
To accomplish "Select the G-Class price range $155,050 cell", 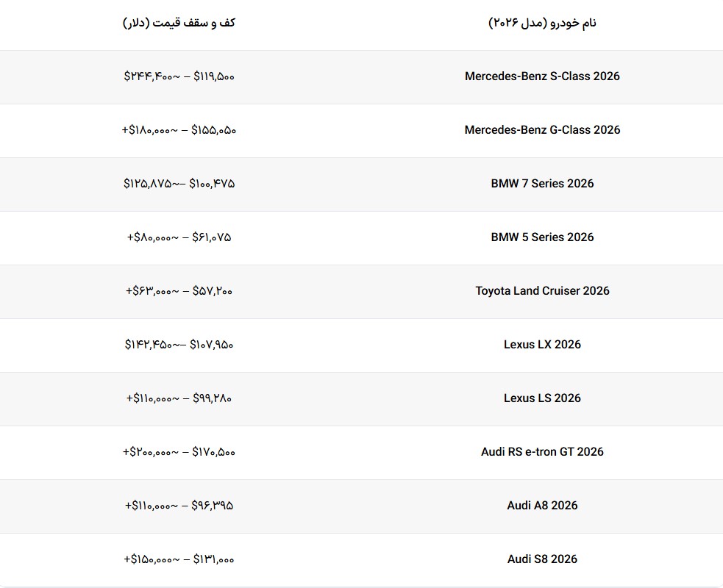I will click(179, 130).
